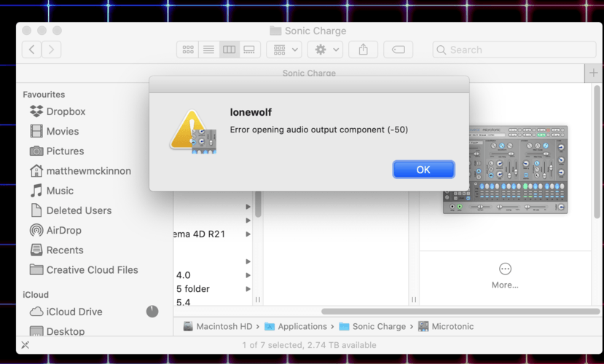Screen dimensions: 604x364
Task: Open Creative Cloud Files in sidebar
Action: pyautogui.click(x=92, y=270)
